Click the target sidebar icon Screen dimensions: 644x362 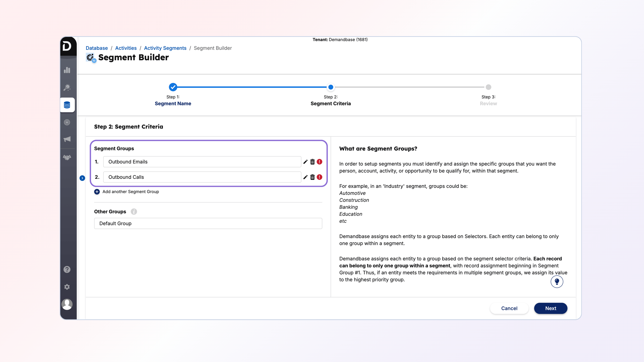pos(67,122)
